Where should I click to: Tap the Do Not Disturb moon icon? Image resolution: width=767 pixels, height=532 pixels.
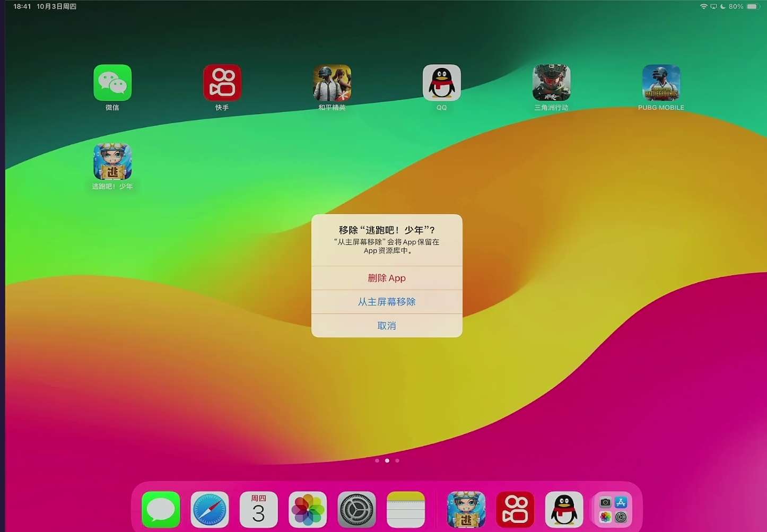coord(723,6)
